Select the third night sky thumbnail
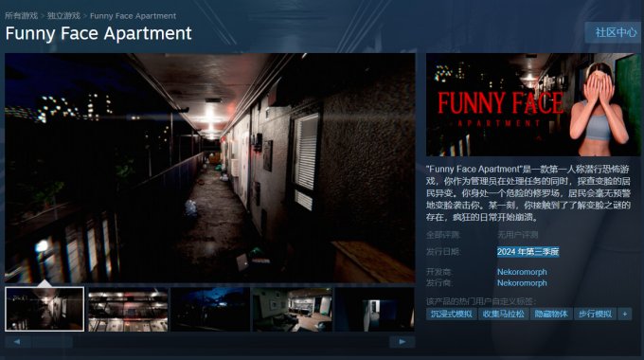This screenshot has height=360, width=644. pyautogui.click(x=210, y=309)
